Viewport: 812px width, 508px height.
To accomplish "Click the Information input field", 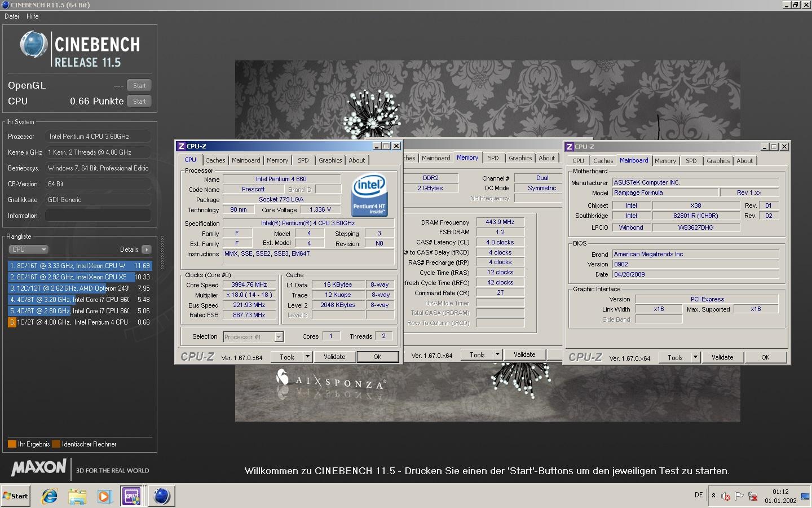I will click(x=98, y=216).
